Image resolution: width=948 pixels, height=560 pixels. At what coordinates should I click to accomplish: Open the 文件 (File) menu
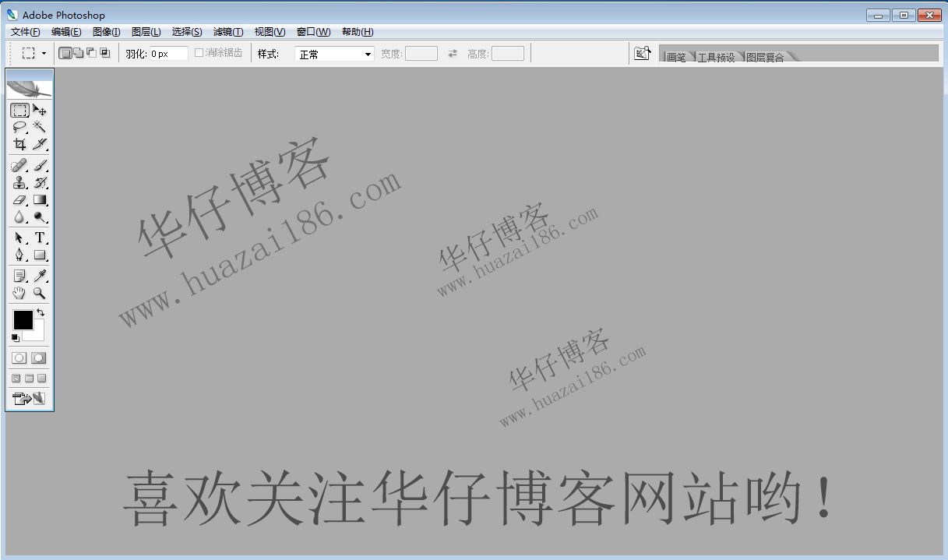coord(26,32)
